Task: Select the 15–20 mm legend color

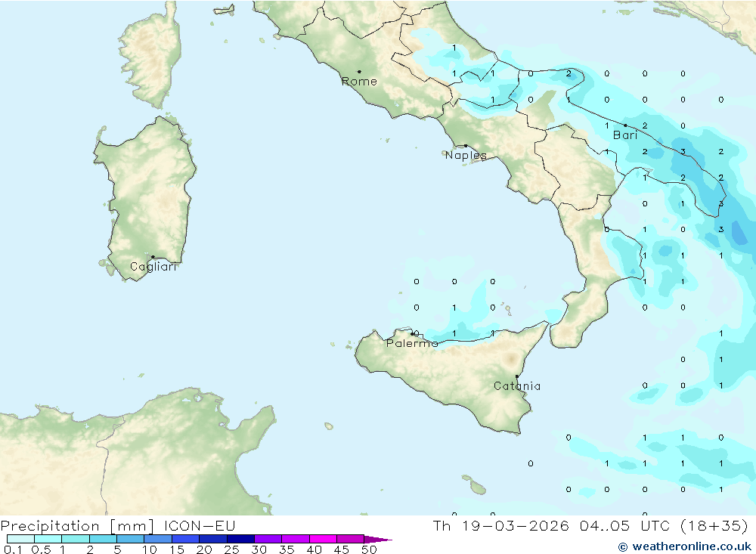Action: [186, 539]
